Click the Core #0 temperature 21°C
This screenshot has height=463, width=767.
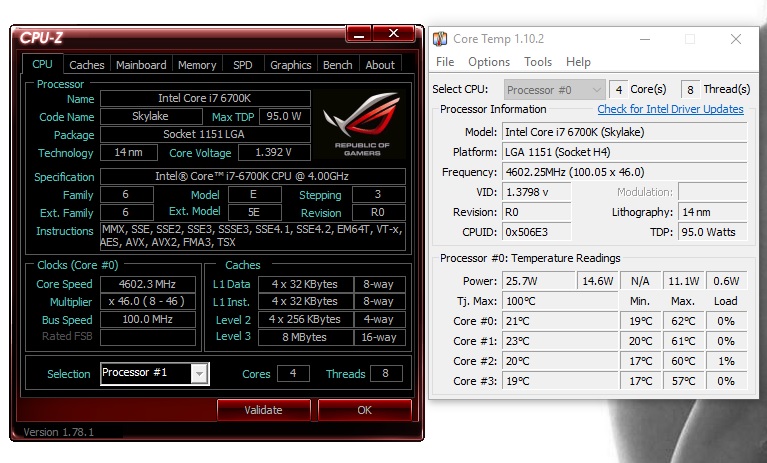pos(560,321)
